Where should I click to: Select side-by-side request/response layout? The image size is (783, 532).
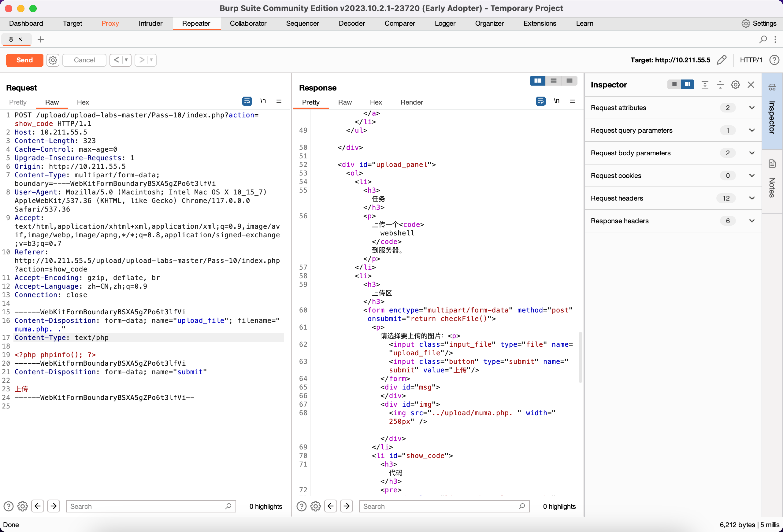click(537, 81)
